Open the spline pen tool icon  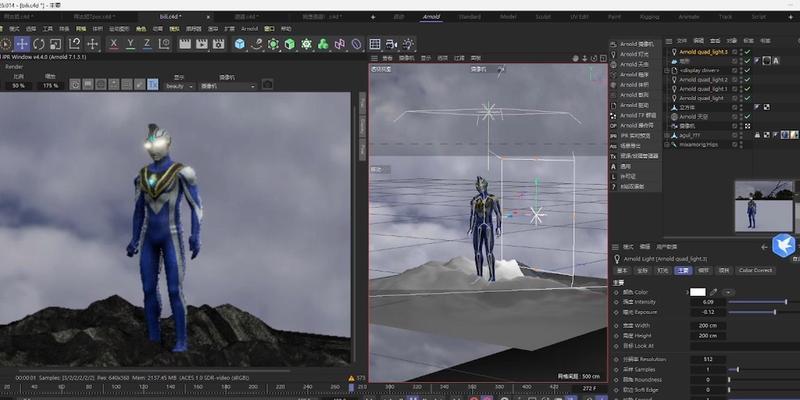pos(257,44)
